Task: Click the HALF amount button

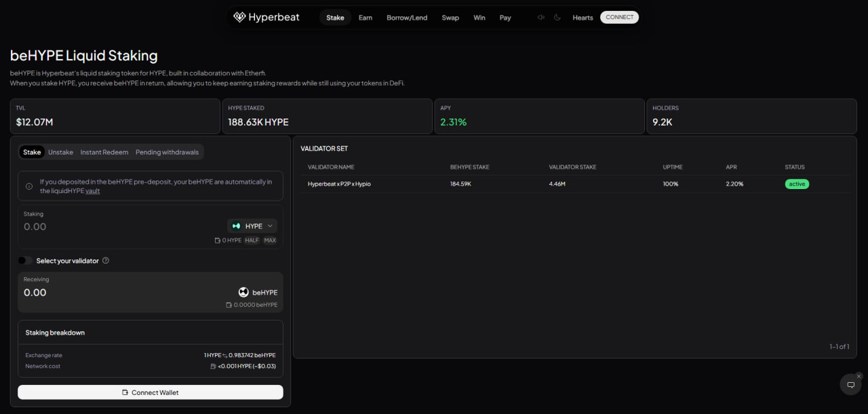Action: (252, 241)
